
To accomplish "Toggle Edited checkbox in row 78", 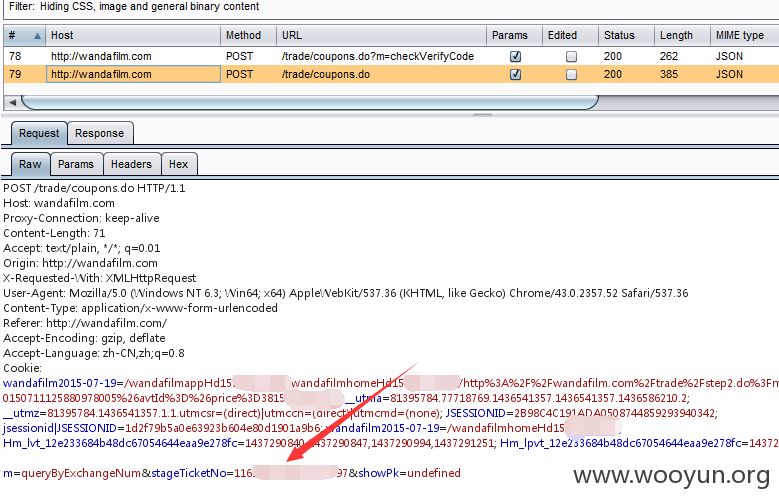I will click(x=571, y=57).
